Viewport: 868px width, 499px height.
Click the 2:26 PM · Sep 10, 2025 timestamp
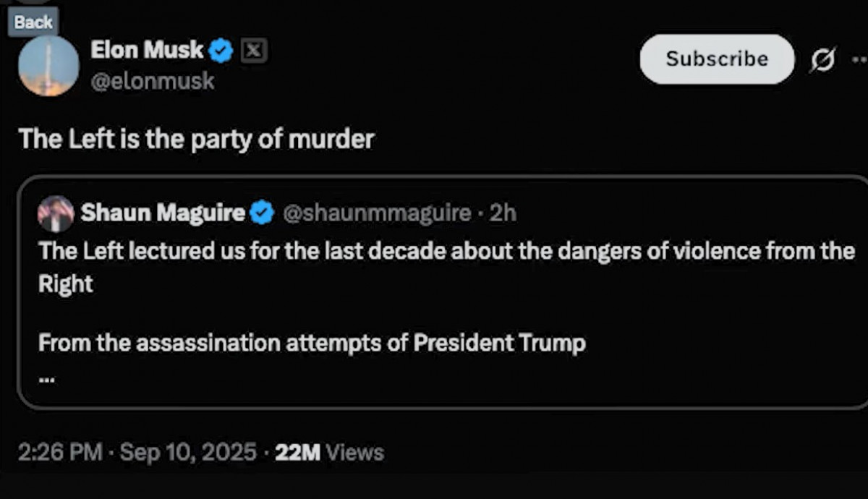click(x=137, y=453)
